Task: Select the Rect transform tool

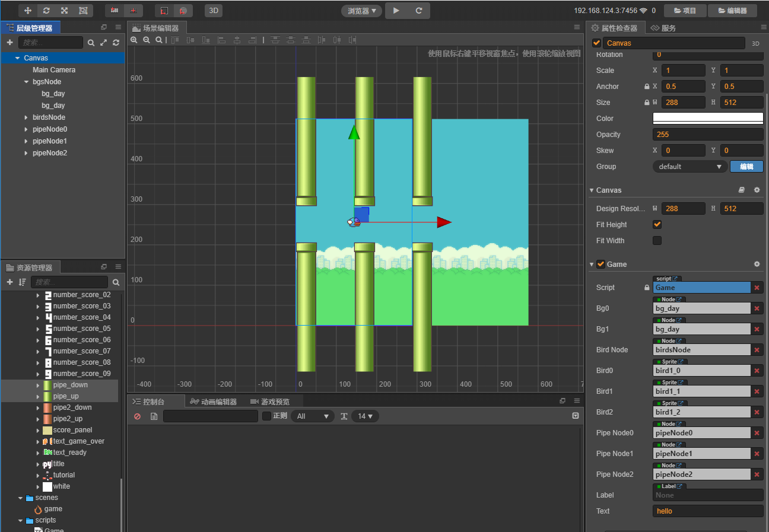Action: (x=82, y=11)
